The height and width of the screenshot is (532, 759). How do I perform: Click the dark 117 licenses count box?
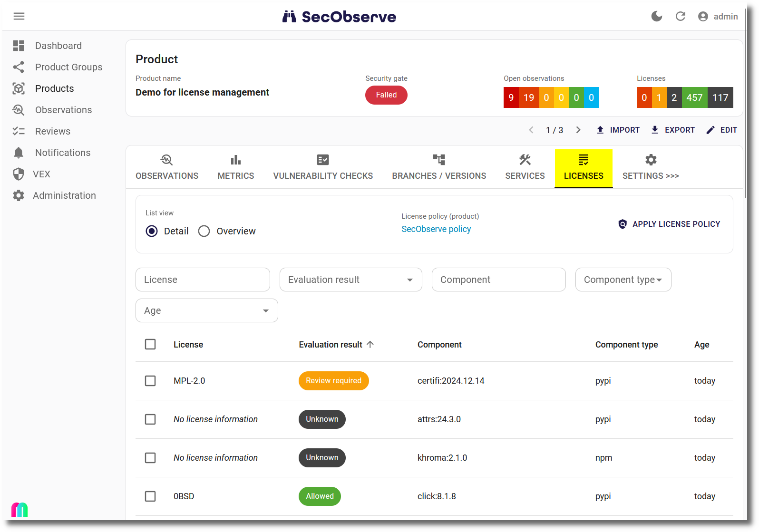720,97
